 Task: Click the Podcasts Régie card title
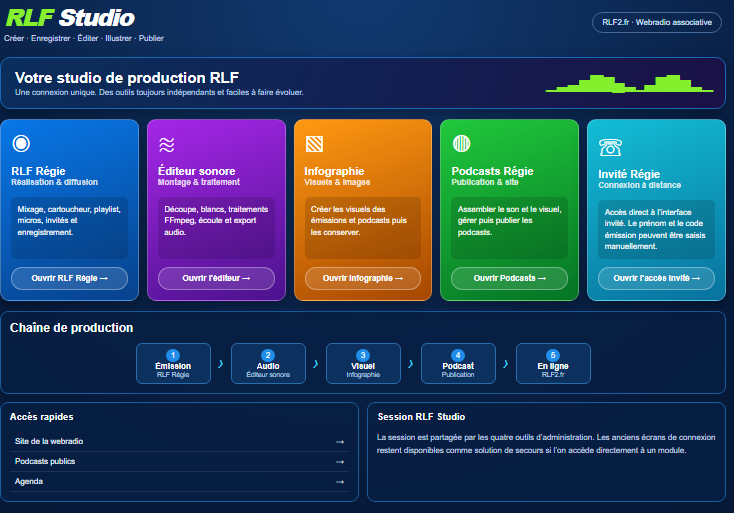(492, 171)
